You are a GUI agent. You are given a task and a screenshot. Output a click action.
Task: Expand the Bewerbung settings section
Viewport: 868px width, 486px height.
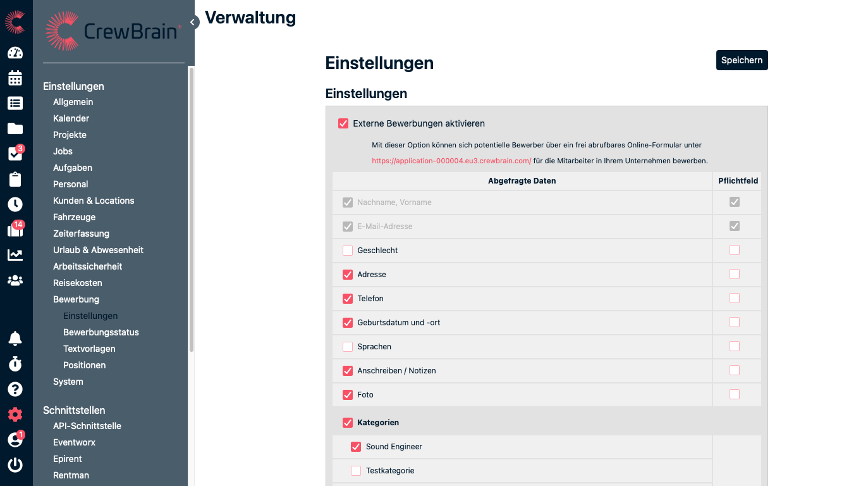click(x=76, y=299)
